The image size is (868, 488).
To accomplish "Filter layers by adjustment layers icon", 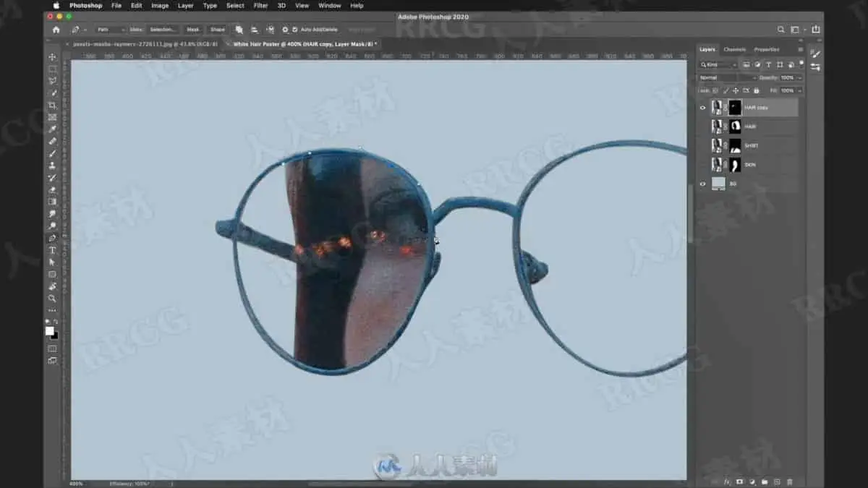I will click(x=757, y=64).
